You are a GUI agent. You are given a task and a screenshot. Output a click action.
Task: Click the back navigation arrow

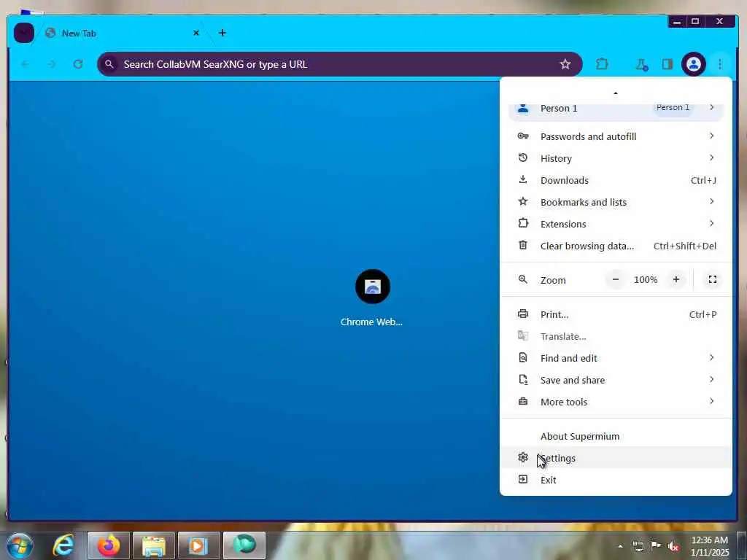pos(26,64)
